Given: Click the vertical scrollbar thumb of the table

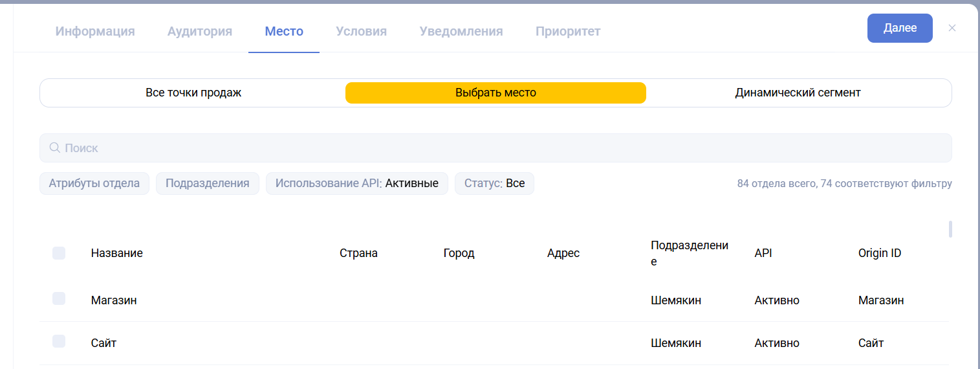Looking at the screenshot, I should click(950, 229).
